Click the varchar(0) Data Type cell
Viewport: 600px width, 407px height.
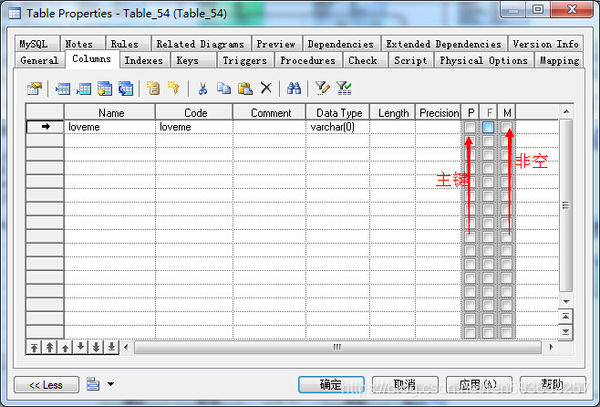click(x=338, y=127)
